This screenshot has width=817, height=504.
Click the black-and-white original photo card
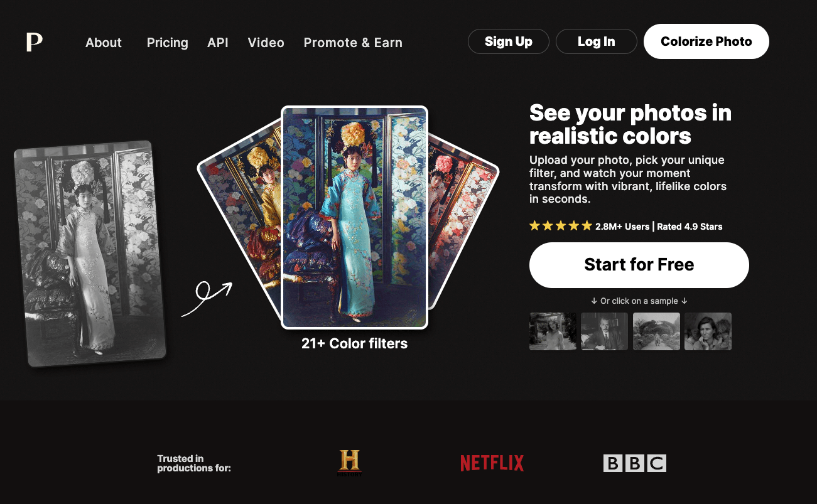click(90, 254)
